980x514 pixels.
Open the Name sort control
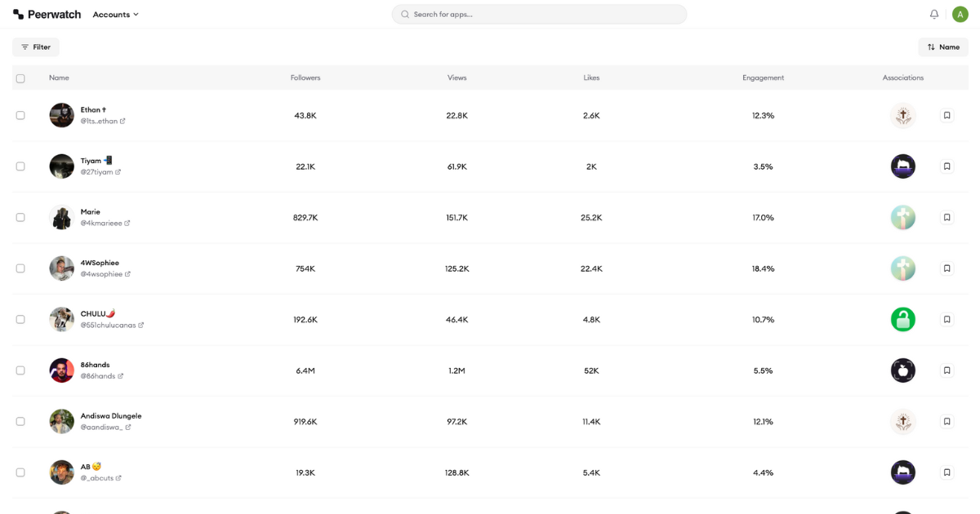pyautogui.click(x=942, y=47)
